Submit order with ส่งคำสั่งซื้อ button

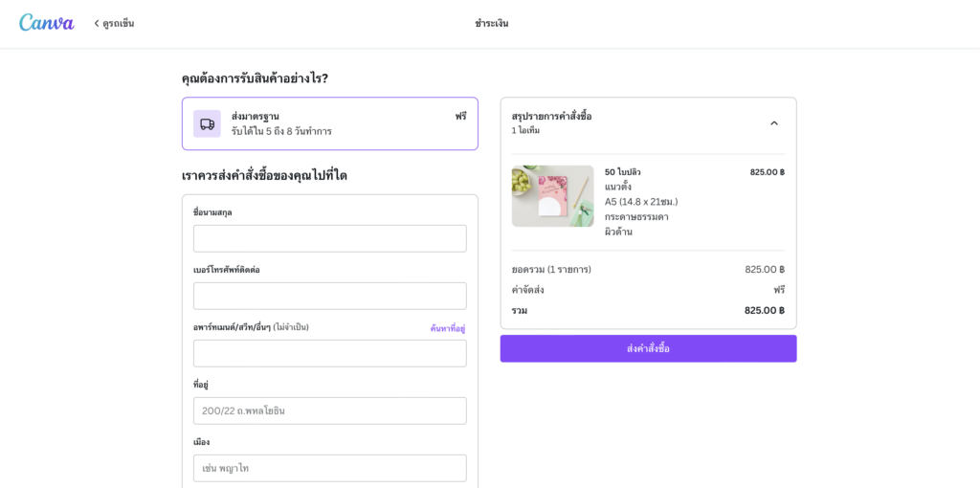(x=648, y=348)
